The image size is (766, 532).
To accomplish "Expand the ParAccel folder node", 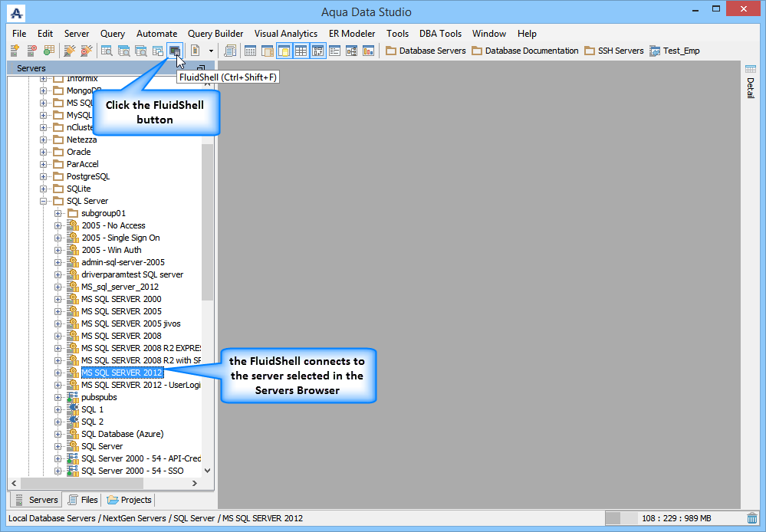I will coord(44,164).
